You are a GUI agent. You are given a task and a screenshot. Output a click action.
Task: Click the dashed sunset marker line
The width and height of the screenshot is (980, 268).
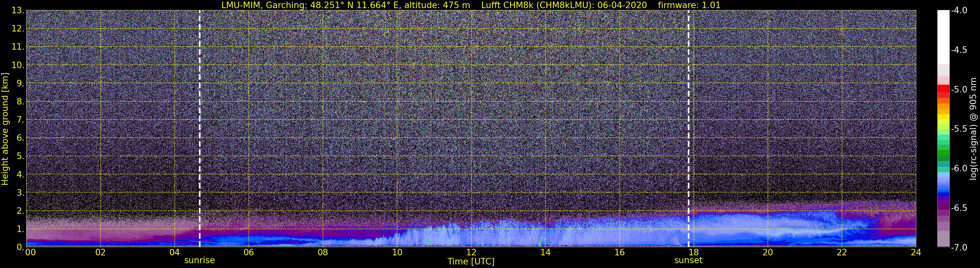[688, 129]
